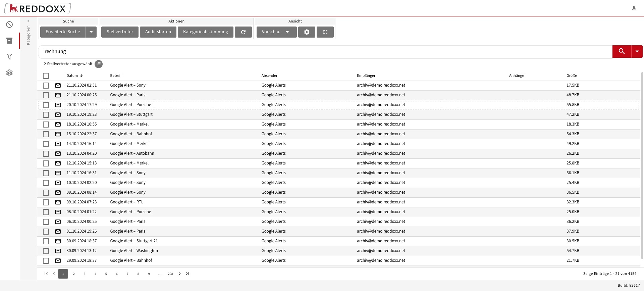Toggle fullscreen view icon
The width and height of the screenshot is (644, 291).
tap(325, 32)
